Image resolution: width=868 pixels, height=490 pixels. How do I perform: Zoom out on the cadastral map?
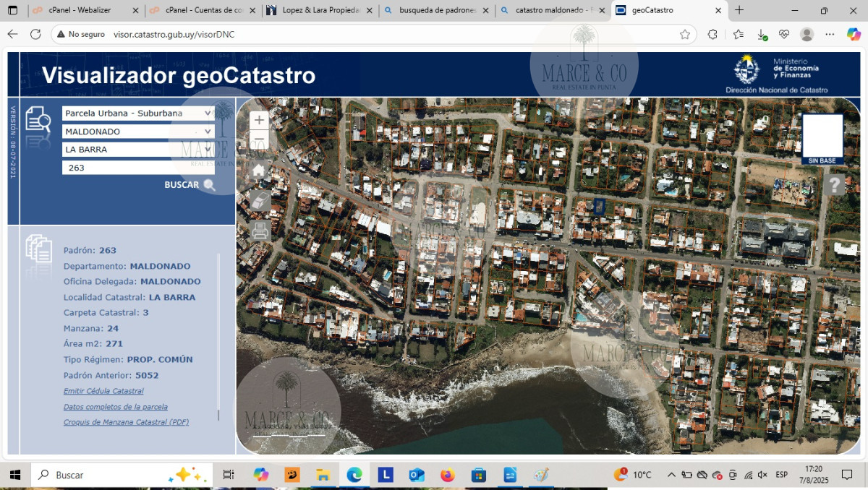pyautogui.click(x=259, y=140)
